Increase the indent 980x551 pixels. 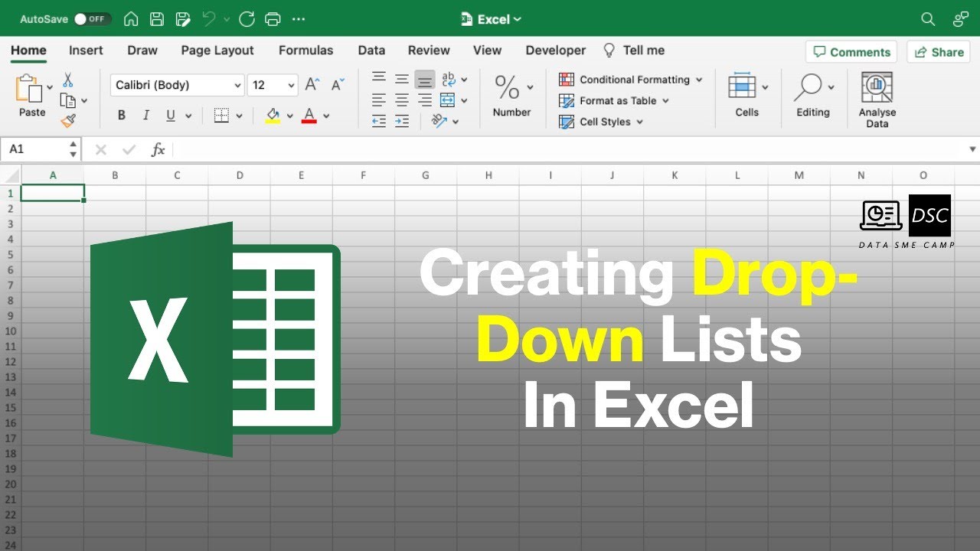click(401, 120)
